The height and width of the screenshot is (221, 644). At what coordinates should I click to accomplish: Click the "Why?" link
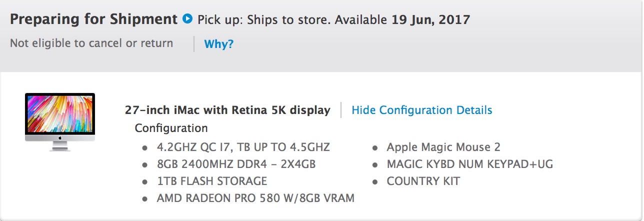pyautogui.click(x=218, y=44)
